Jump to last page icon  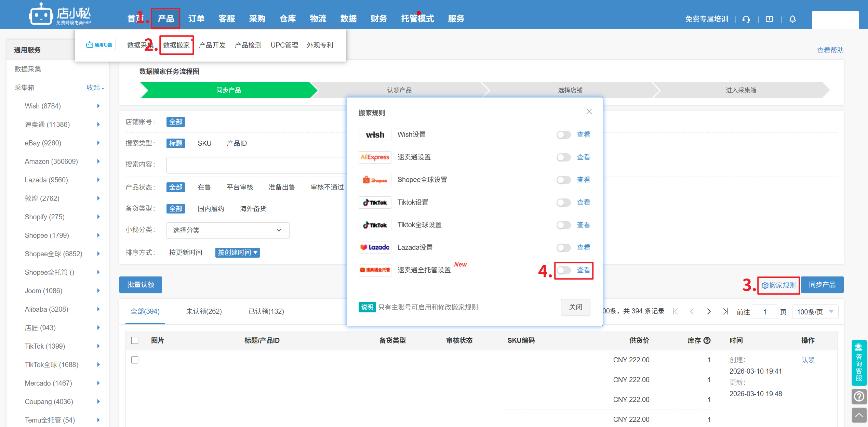725,311
